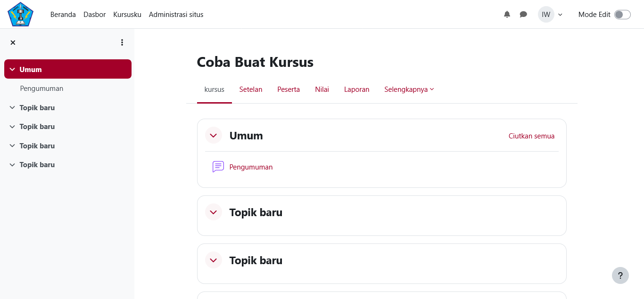Open the notifications bell

(507, 15)
